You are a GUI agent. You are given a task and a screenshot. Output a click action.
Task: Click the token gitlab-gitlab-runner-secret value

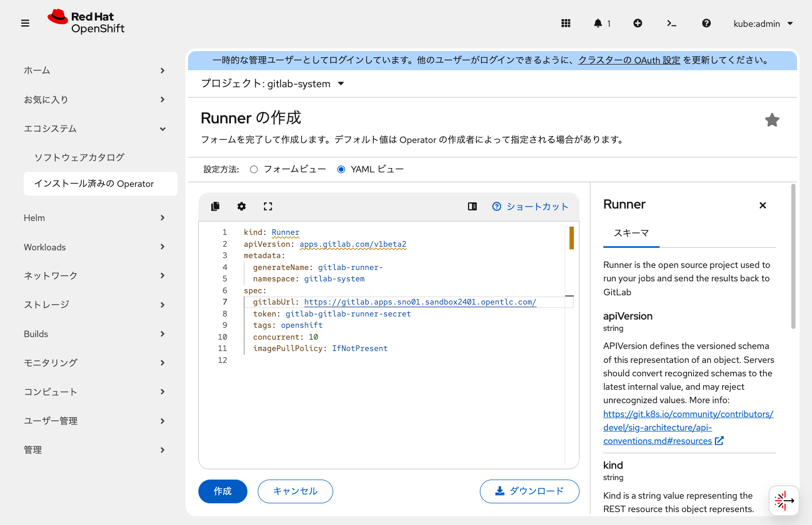pyautogui.click(x=348, y=314)
